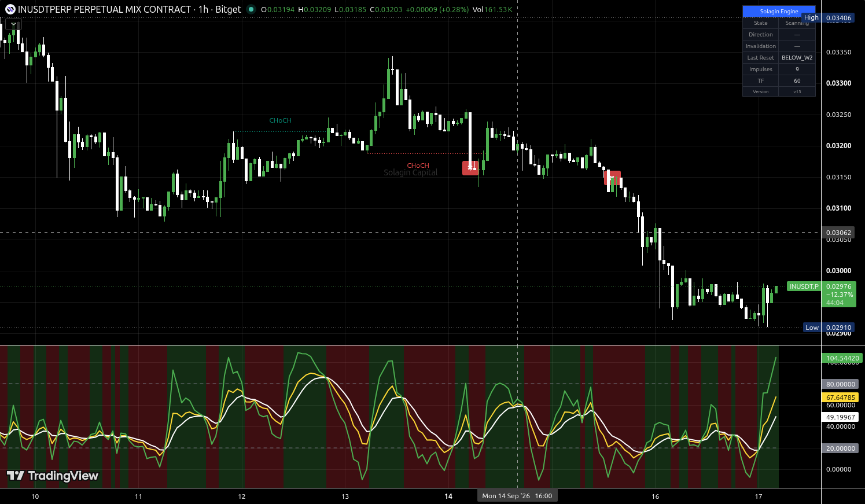The height and width of the screenshot is (504, 865).
Task: Click the green oscillator value 104.54420
Action: click(x=842, y=358)
